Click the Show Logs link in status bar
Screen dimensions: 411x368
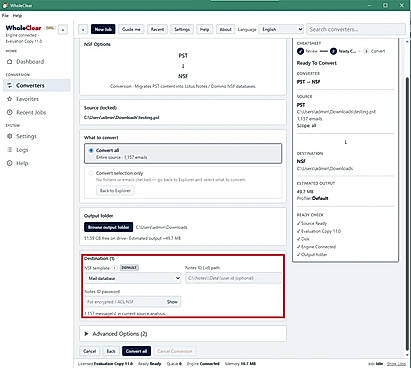[396, 364]
